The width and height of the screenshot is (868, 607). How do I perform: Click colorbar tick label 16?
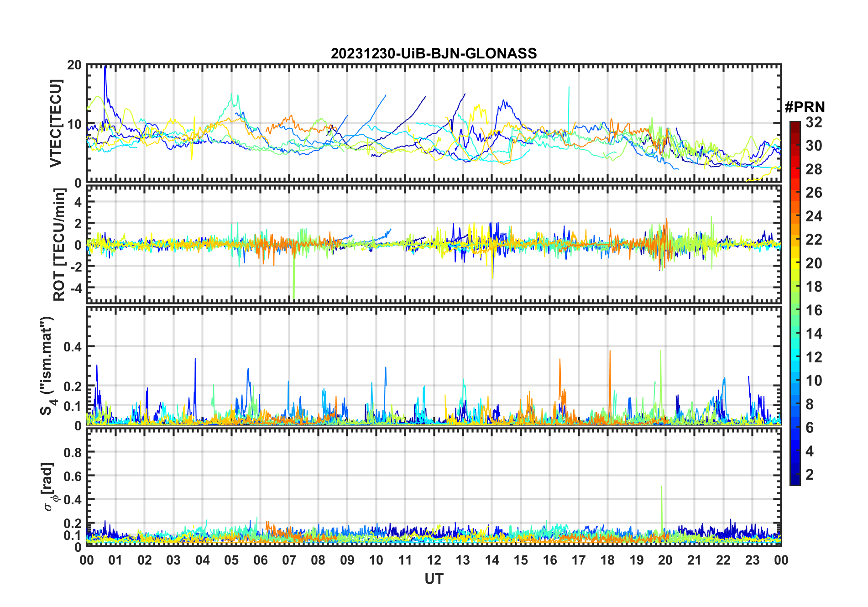tap(814, 310)
